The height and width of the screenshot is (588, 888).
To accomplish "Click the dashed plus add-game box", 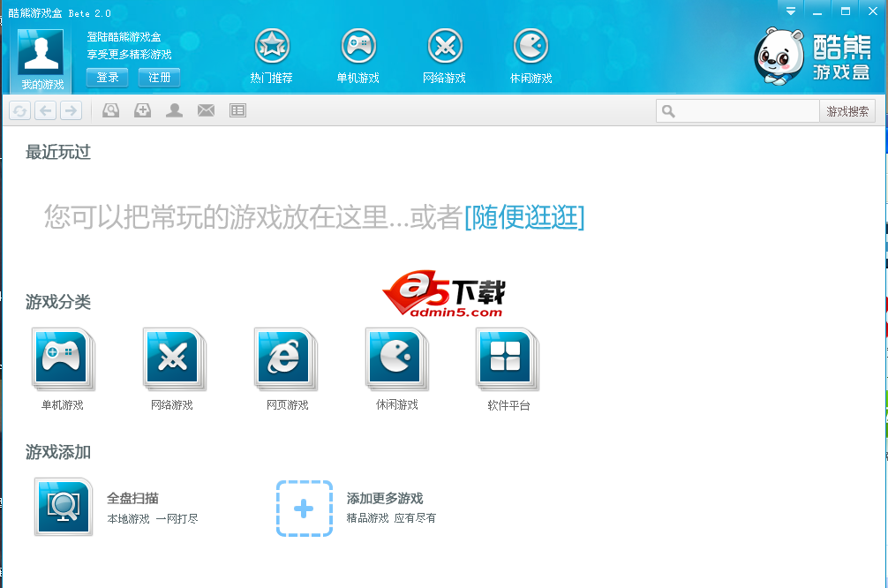I will [305, 509].
